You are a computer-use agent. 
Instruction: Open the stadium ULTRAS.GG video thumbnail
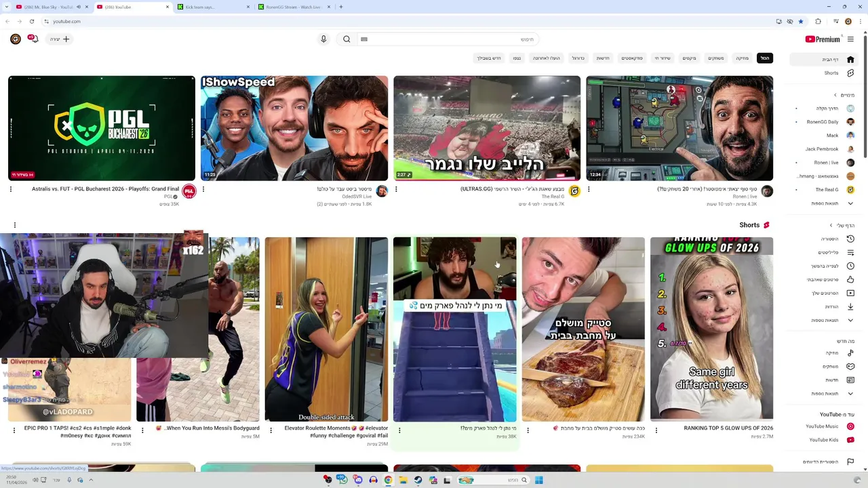coord(487,128)
